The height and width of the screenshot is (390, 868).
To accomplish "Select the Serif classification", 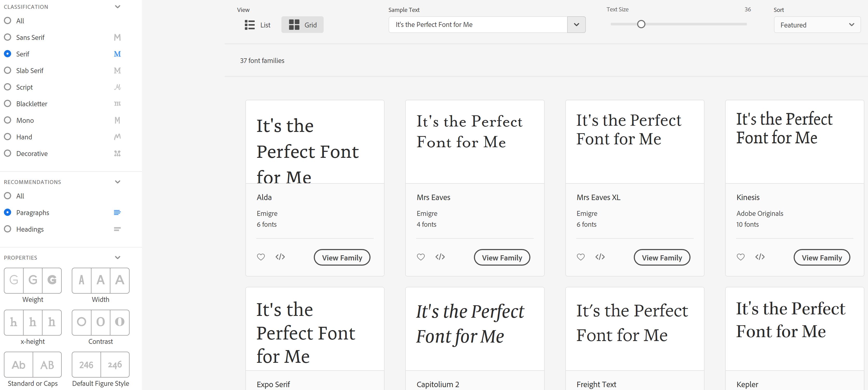I will 8,54.
